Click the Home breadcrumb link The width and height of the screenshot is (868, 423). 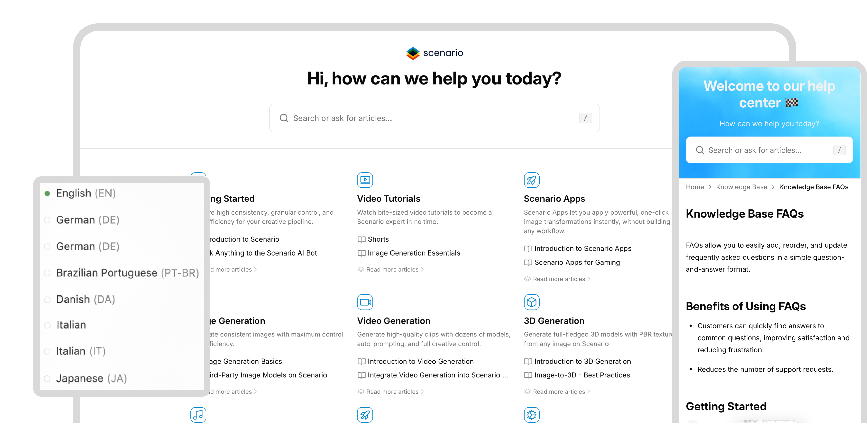(695, 187)
